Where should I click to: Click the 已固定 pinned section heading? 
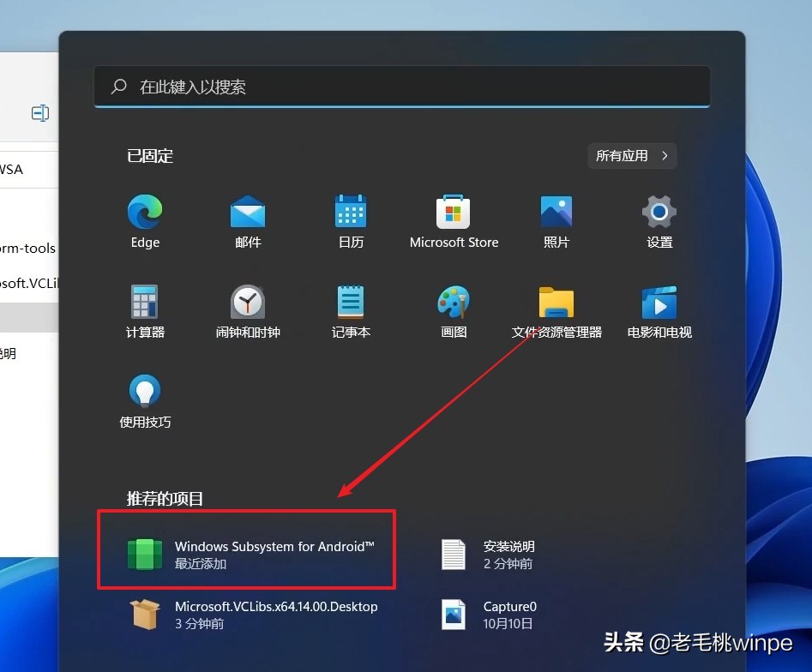[150, 156]
